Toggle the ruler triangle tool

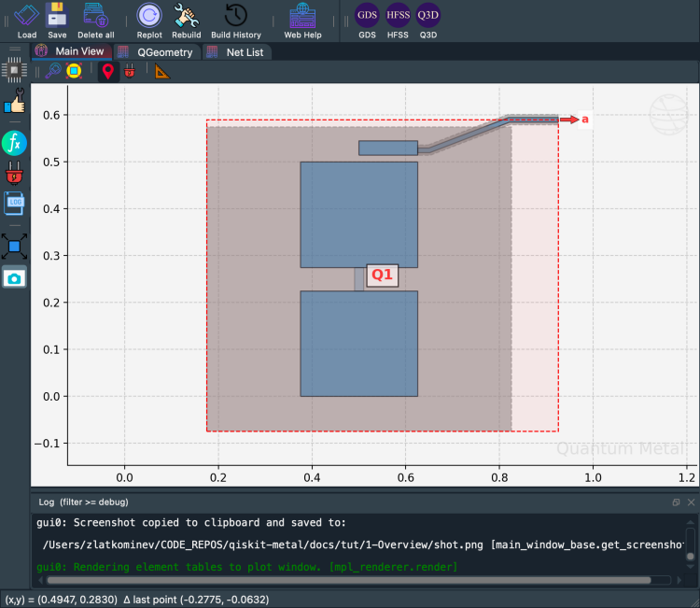click(x=162, y=71)
